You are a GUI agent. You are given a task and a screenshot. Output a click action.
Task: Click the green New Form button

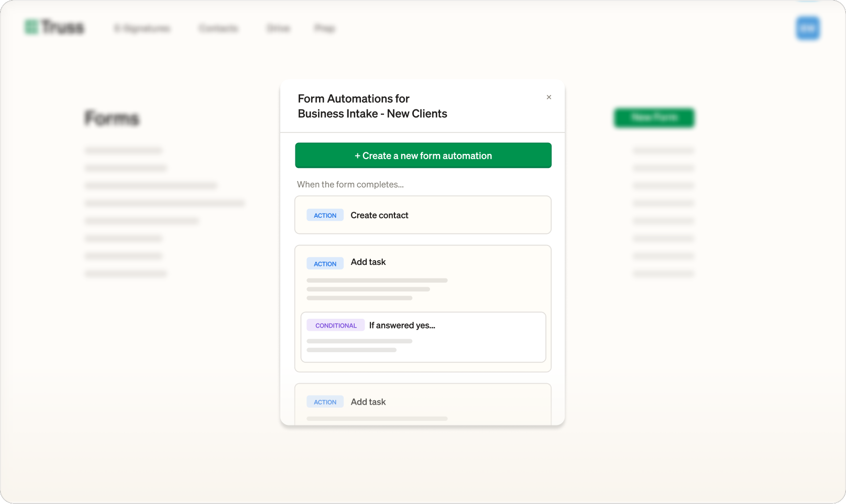[x=654, y=118]
